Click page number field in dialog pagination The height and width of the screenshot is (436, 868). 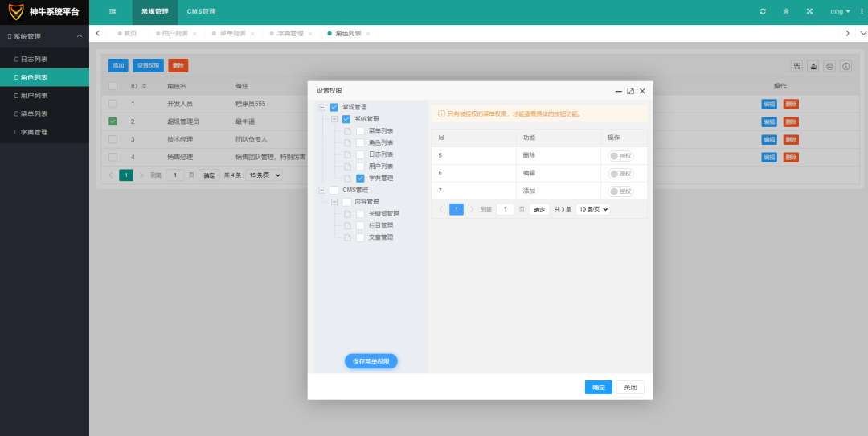506,209
